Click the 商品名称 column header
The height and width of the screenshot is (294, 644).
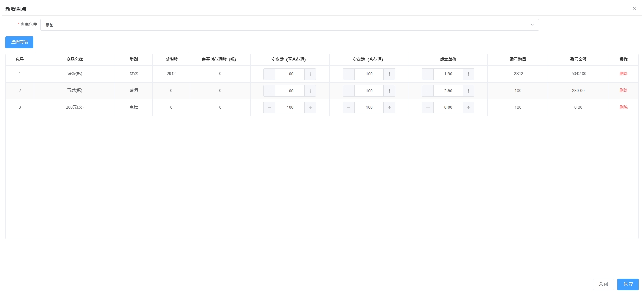pos(74,60)
